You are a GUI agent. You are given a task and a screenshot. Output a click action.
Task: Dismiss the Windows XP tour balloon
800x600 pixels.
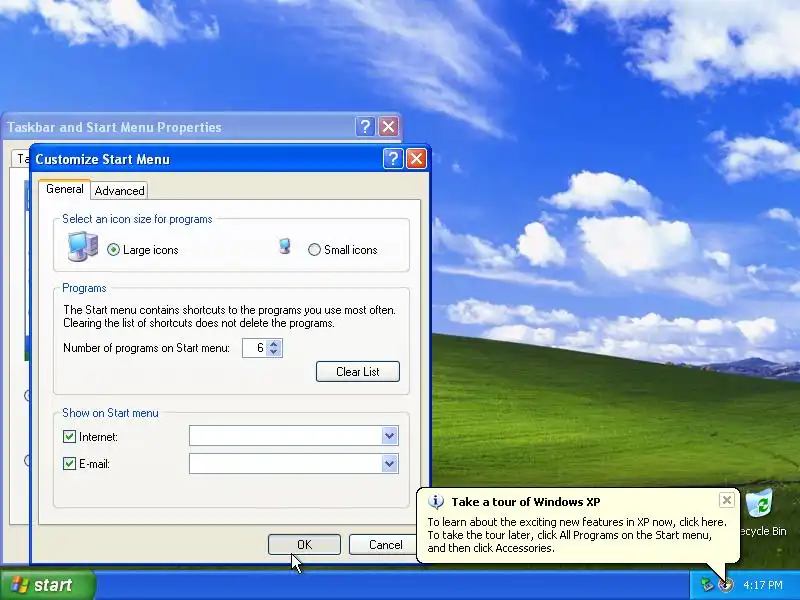727,500
